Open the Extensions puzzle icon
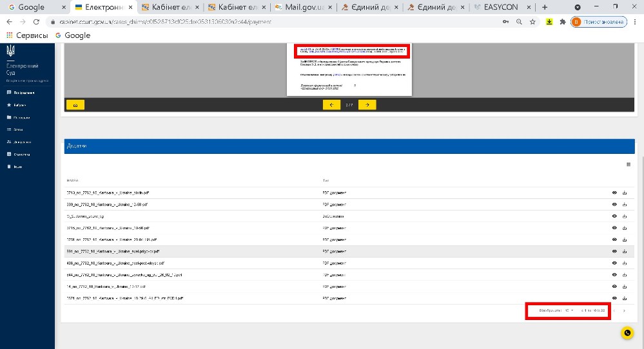Viewport: 644px width, 349px height. coord(563,22)
